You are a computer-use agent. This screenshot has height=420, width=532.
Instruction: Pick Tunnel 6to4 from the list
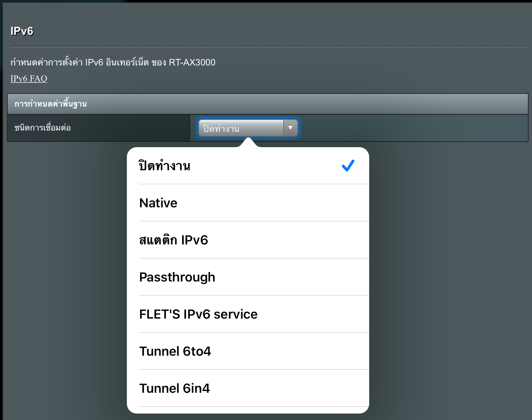248,351
